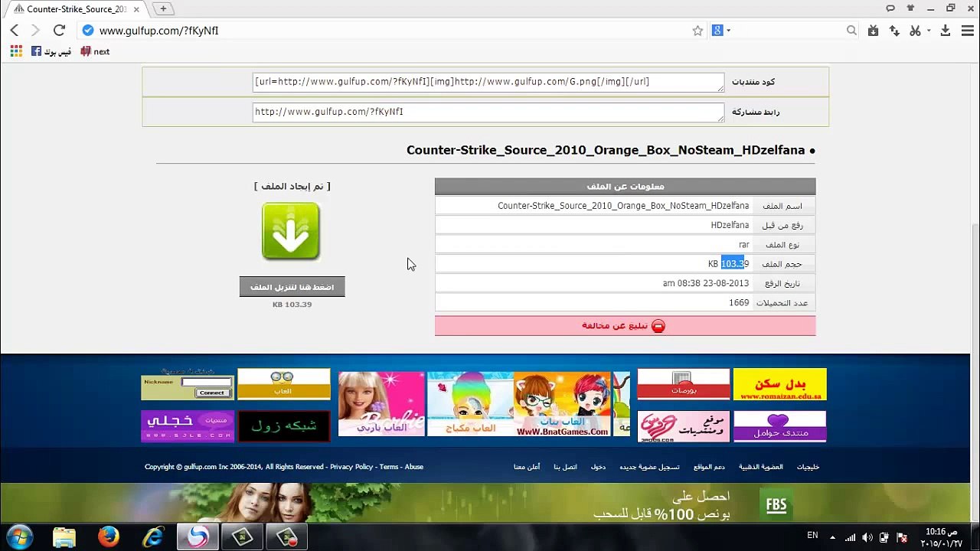This screenshot has height=551, width=980.
Task: Click the uploader name HDzelfana
Action: pos(730,226)
